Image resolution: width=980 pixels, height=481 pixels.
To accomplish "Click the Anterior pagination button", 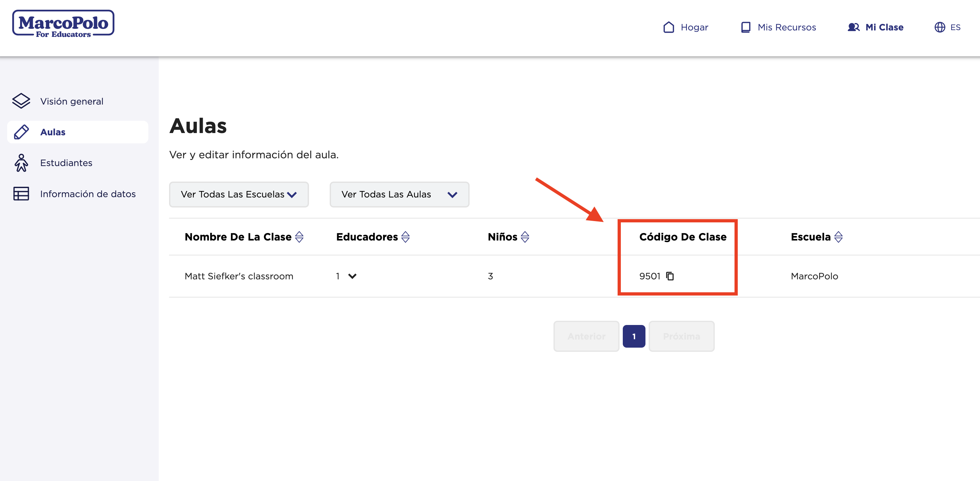I will (586, 336).
